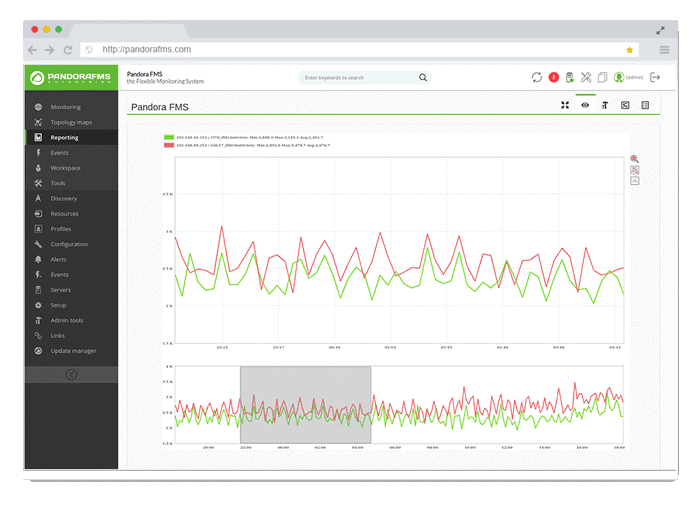Click the search magnifier icon

click(x=423, y=78)
